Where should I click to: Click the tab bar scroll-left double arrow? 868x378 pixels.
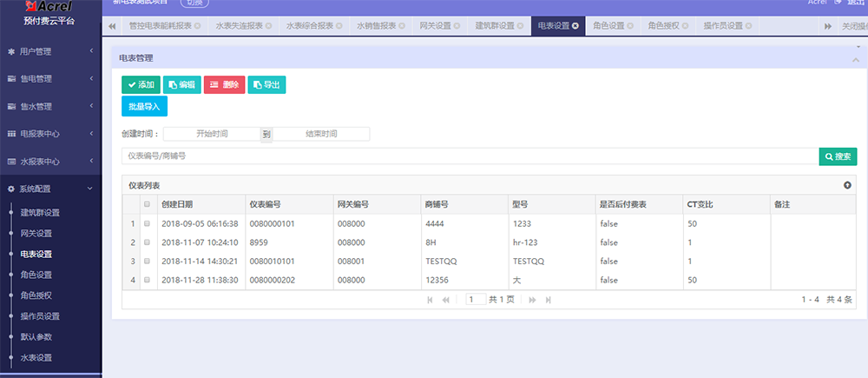[x=113, y=26]
